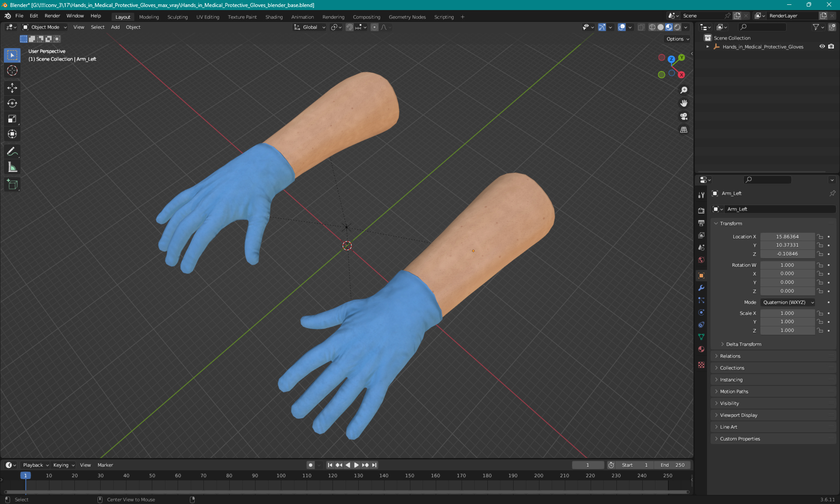The width and height of the screenshot is (840, 504).
Task: Toggle visibility of Hands_in_Medical_Protective_Gloves
Action: pyautogui.click(x=821, y=46)
